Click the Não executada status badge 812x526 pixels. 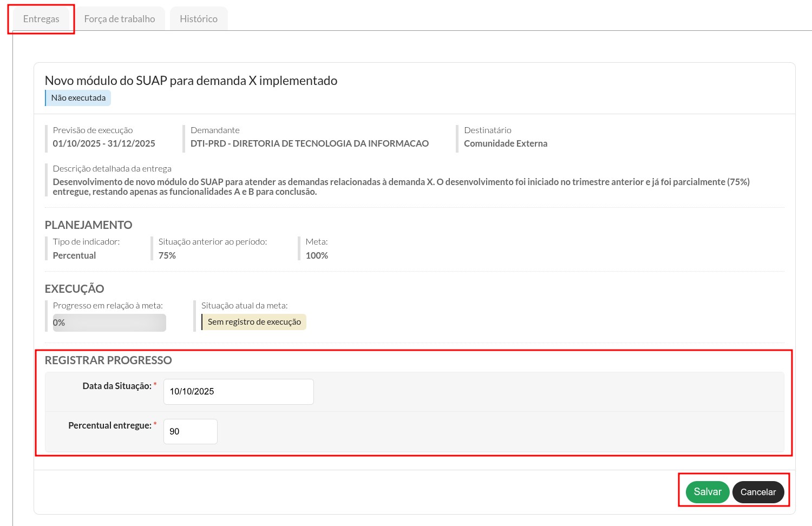click(x=78, y=98)
